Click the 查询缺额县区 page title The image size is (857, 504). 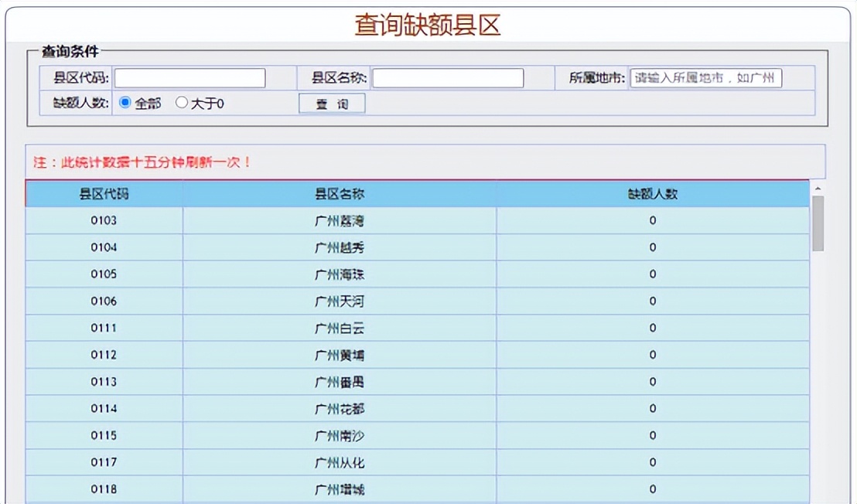(428, 25)
